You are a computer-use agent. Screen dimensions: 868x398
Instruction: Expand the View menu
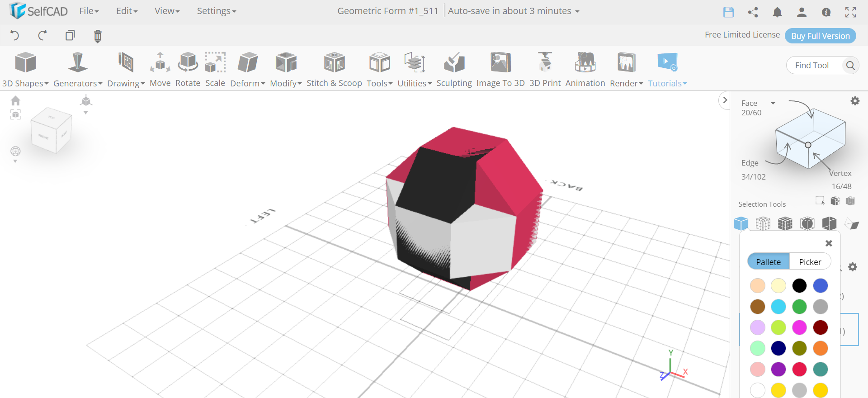[167, 11]
